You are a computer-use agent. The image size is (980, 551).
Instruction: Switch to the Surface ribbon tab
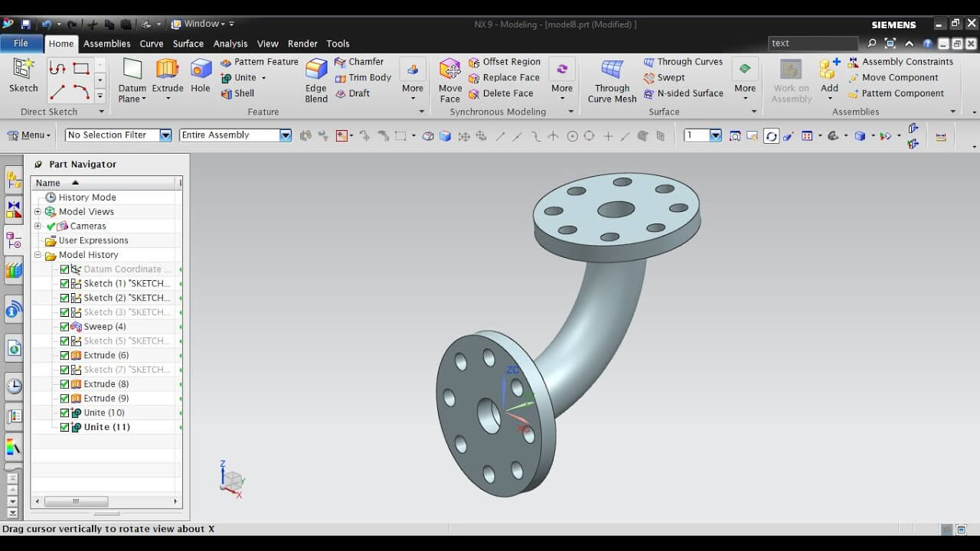click(188, 44)
